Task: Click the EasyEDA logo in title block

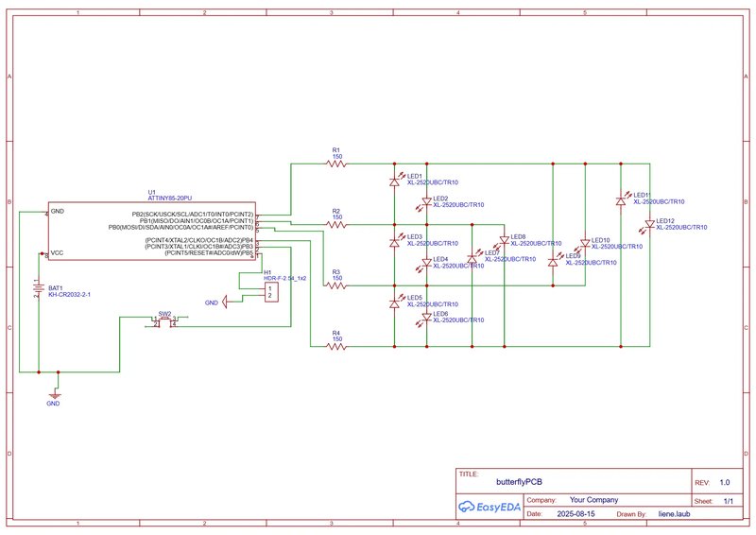Action: 490,507
